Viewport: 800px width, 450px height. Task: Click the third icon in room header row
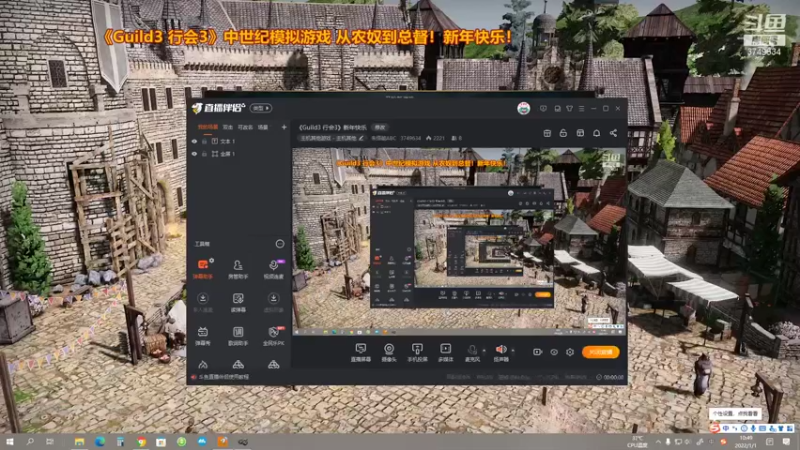580,133
